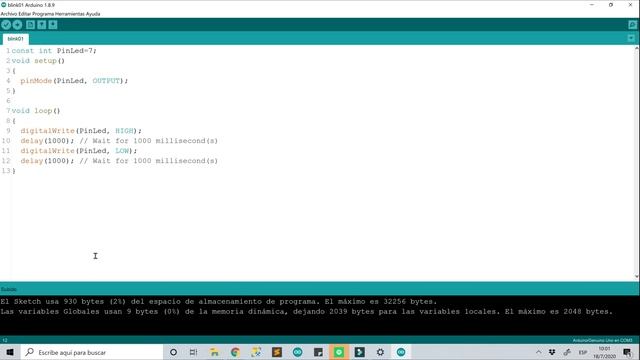Expand the tab options dropdown arrow
Image resolution: width=640 pixels, height=360 pixels.
click(631, 38)
